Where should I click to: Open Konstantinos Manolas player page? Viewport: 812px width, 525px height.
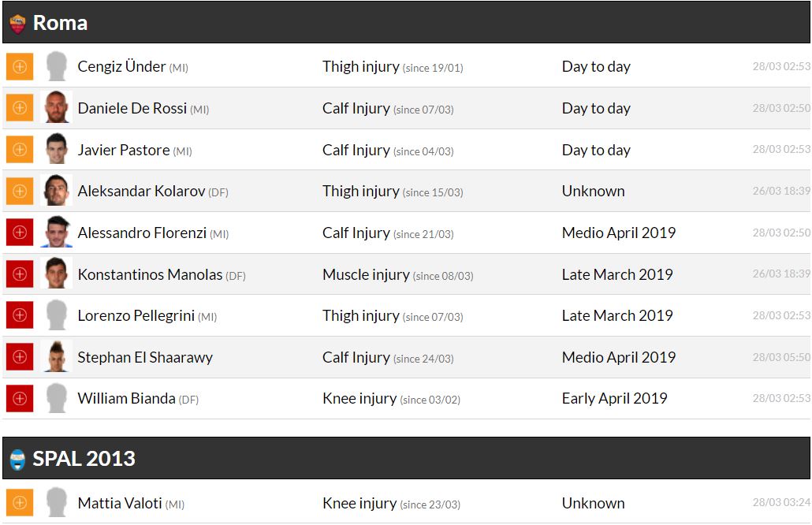pos(150,274)
